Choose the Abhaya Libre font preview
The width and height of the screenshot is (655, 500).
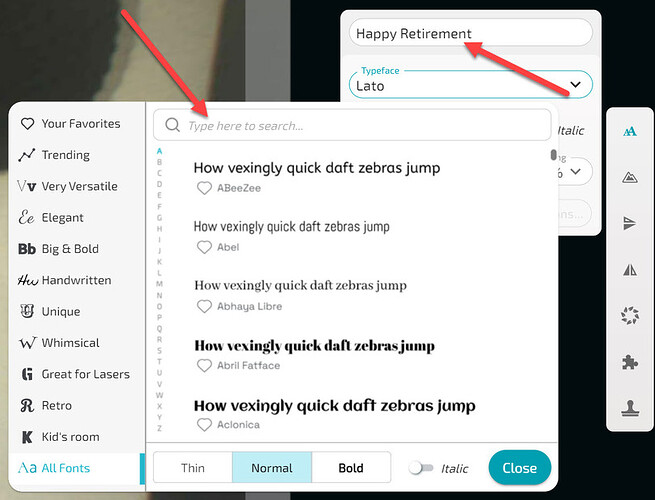(x=300, y=286)
